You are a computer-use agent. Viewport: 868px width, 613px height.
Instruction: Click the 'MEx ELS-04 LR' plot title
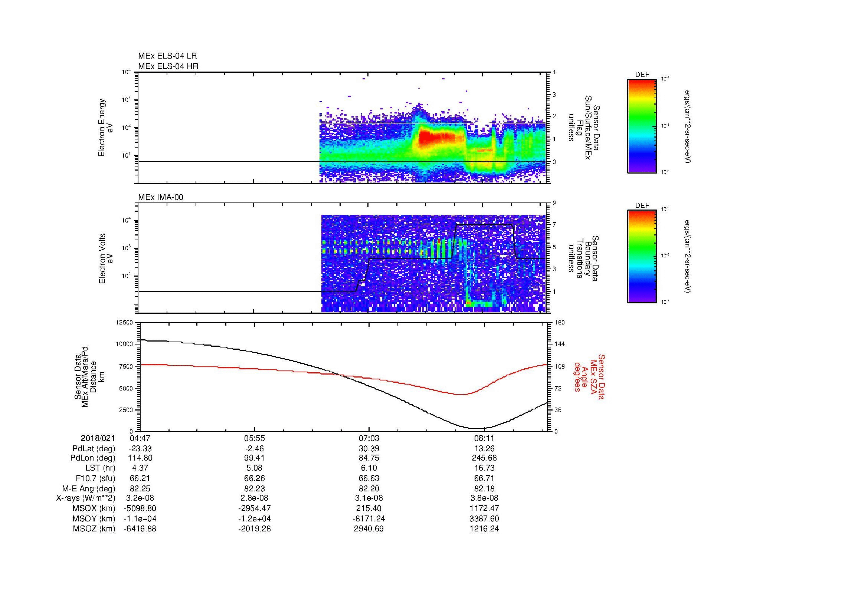pos(167,56)
